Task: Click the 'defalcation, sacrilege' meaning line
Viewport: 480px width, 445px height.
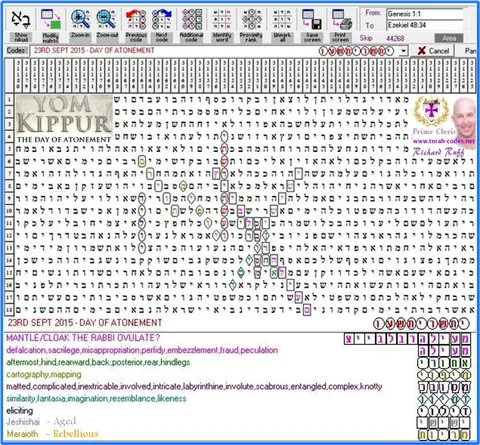Action: [142, 350]
